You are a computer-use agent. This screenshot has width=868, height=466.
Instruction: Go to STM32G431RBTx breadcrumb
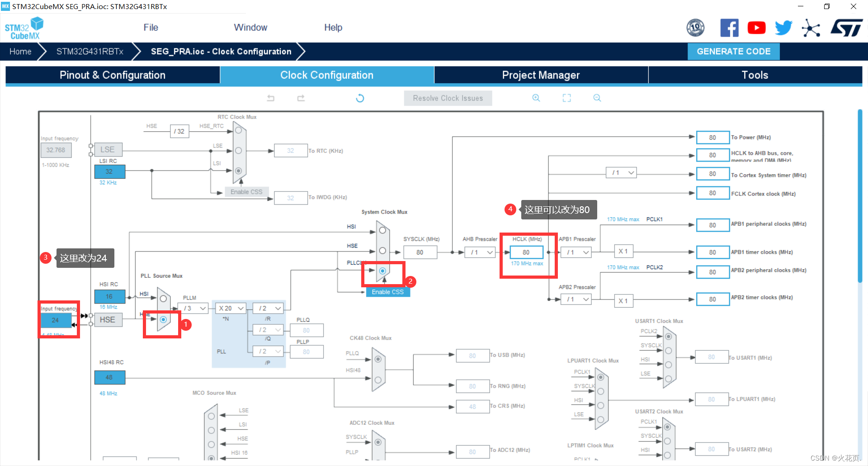[90, 52]
